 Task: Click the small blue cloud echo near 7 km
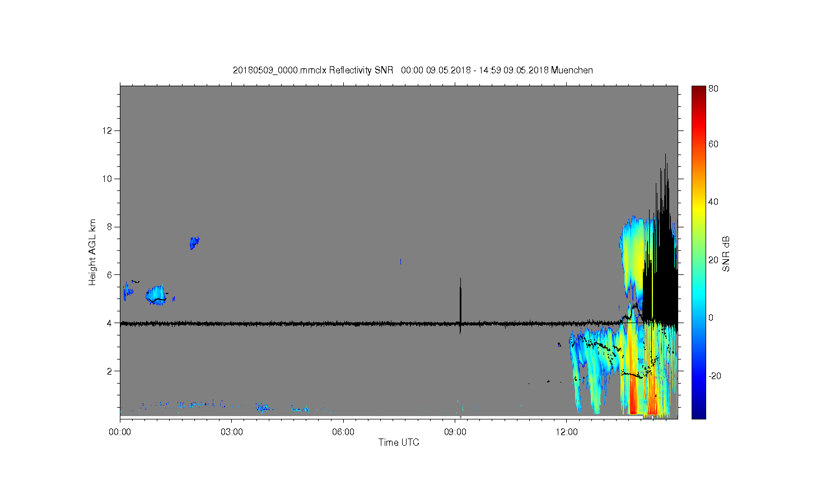coord(194,242)
